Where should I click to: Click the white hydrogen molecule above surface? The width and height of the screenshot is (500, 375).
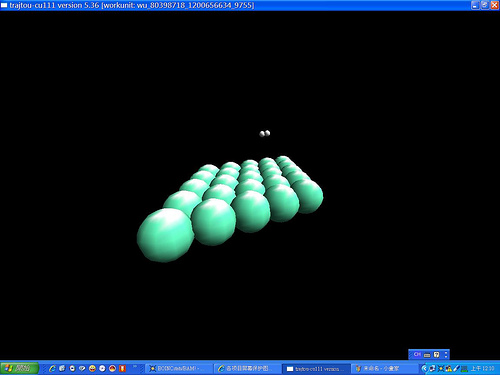point(265,133)
